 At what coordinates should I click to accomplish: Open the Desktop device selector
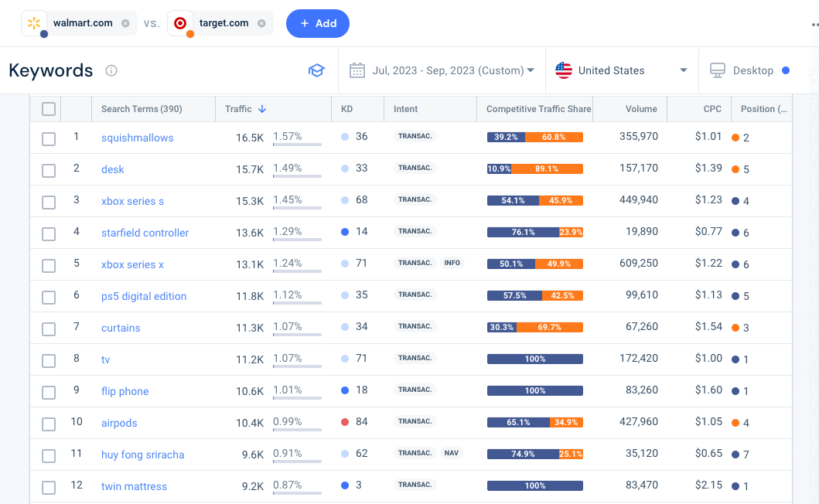pyautogui.click(x=752, y=70)
